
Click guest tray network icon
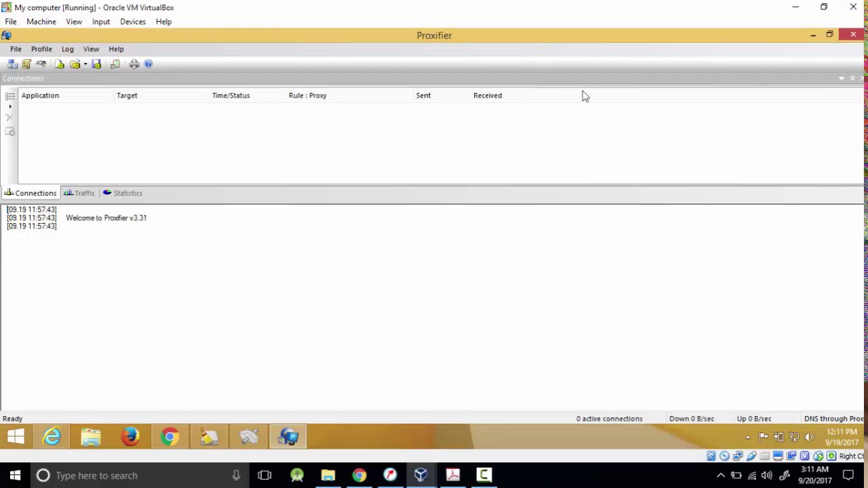[x=794, y=437]
